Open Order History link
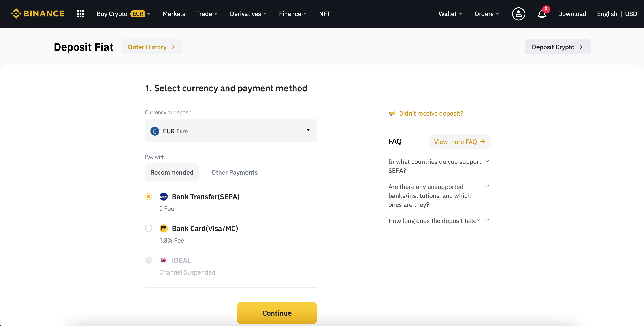The width and height of the screenshot is (644, 326). click(151, 46)
